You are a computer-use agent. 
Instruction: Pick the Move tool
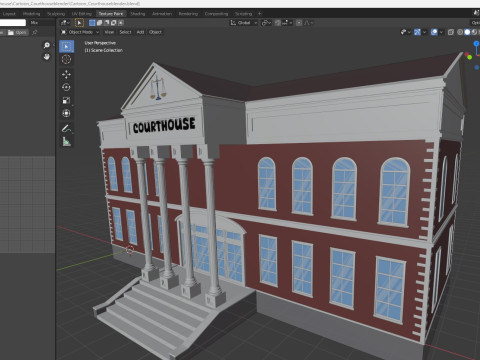[66, 74]
